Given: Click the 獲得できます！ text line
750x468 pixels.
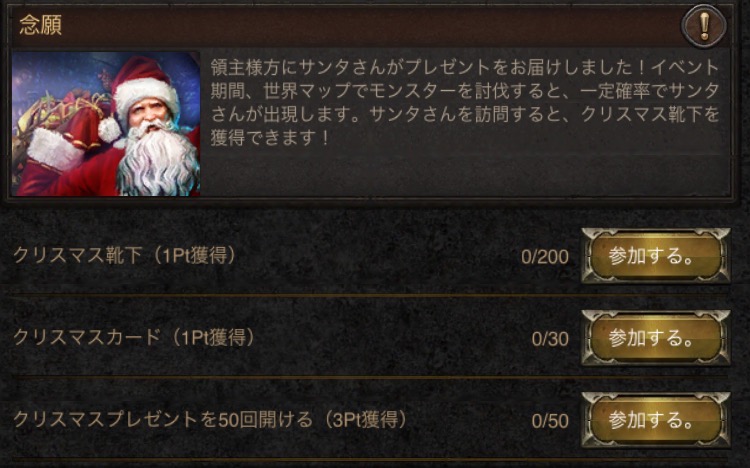Looking at the screenshot, I should pyautogui.click(x=270, y=137).
